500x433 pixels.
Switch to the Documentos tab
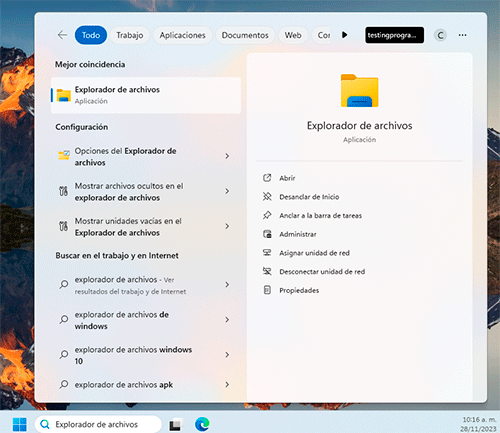245,35
